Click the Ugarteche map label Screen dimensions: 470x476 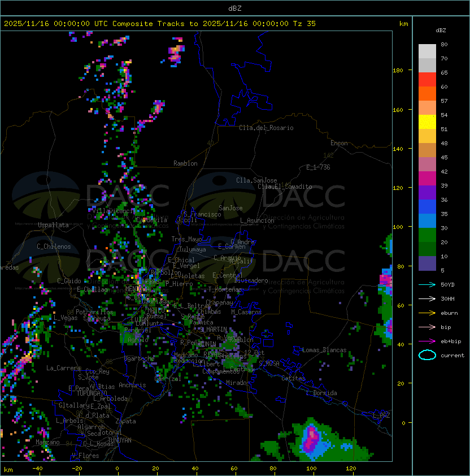tap(140, 358)
